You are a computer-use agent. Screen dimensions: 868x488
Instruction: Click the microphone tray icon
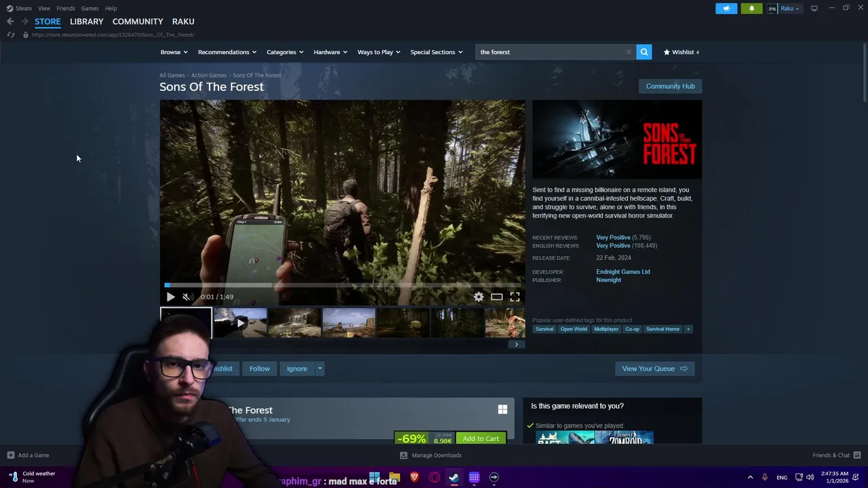(765, 477)
